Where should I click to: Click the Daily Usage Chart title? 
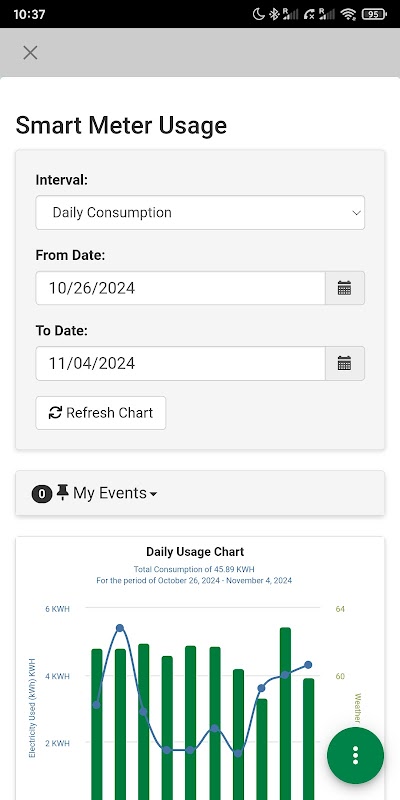(195, 552)
